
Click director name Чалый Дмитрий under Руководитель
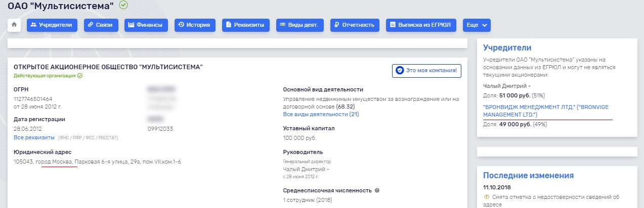306,169
